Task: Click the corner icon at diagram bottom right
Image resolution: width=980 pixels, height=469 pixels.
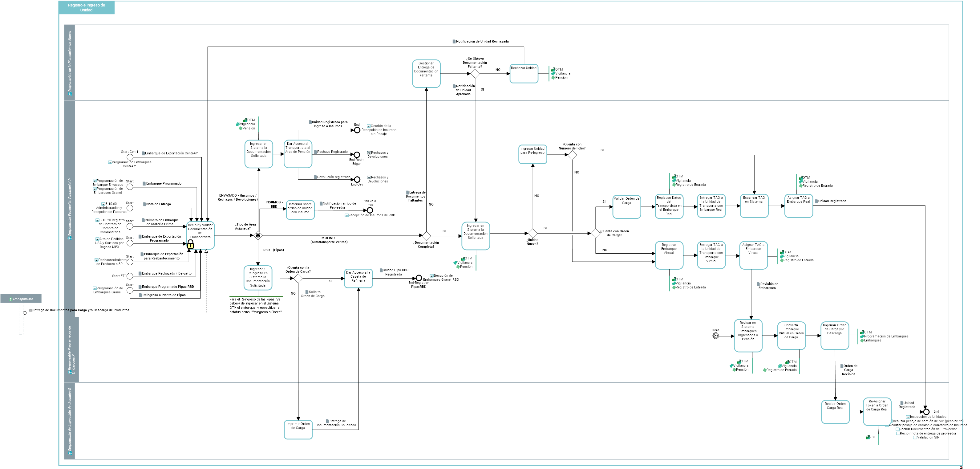Action: (961, 467)
